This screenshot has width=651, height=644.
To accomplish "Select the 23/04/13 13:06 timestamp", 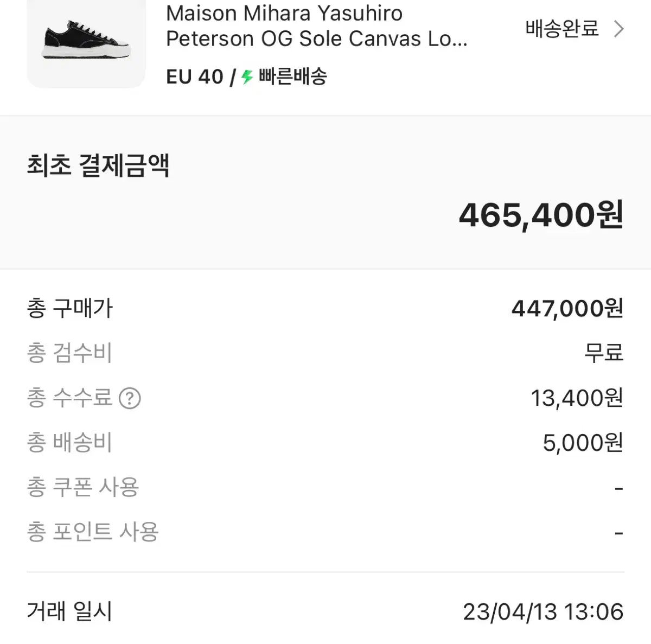I will click(543, 612).
